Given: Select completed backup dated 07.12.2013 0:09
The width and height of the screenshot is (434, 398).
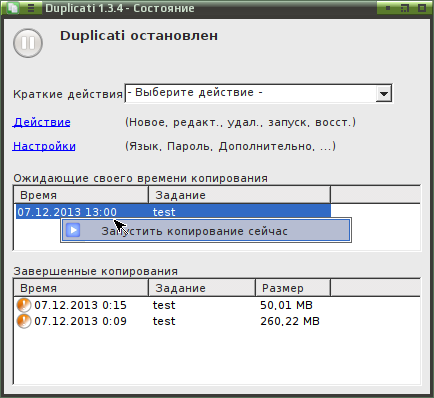Looking at the screenshot, I should [x=80, y=321].
